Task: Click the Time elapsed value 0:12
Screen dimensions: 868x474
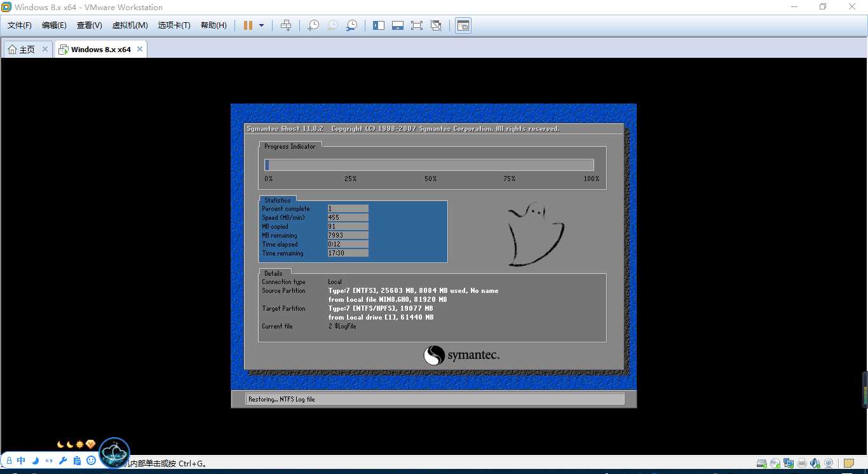Action: (x=348, y=244)
